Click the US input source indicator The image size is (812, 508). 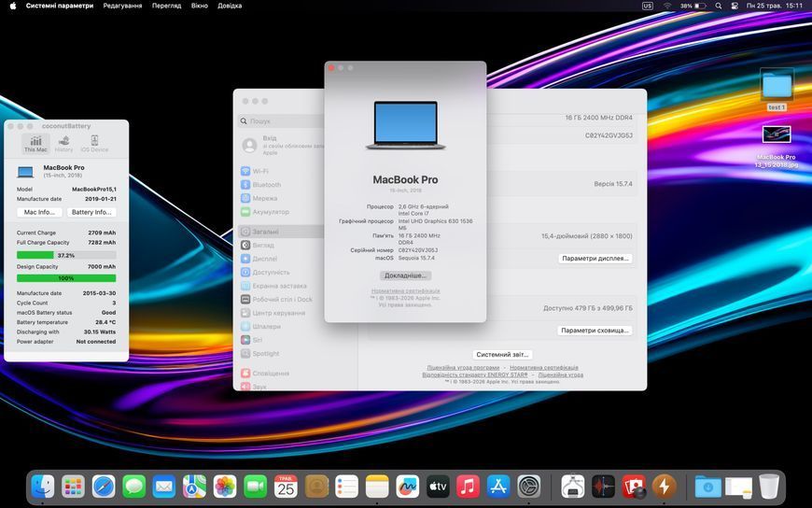click(648, 6)
